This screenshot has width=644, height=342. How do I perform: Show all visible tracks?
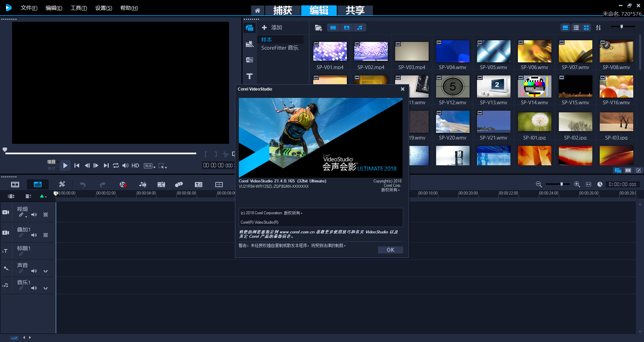pos(11,196)
